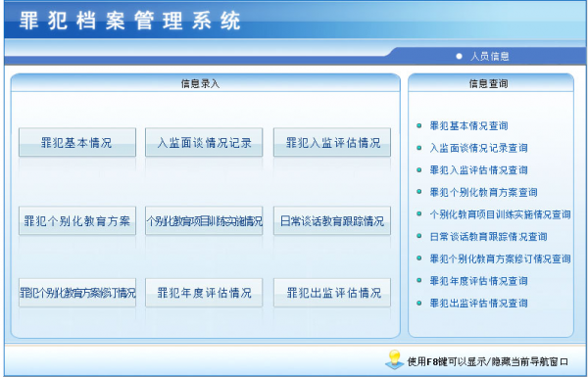The height and width of the screenshot is (377, 588).
Task: Click bullet beside 罪犯个别化教育方案修订情况查询
Action: pos(419,259)
